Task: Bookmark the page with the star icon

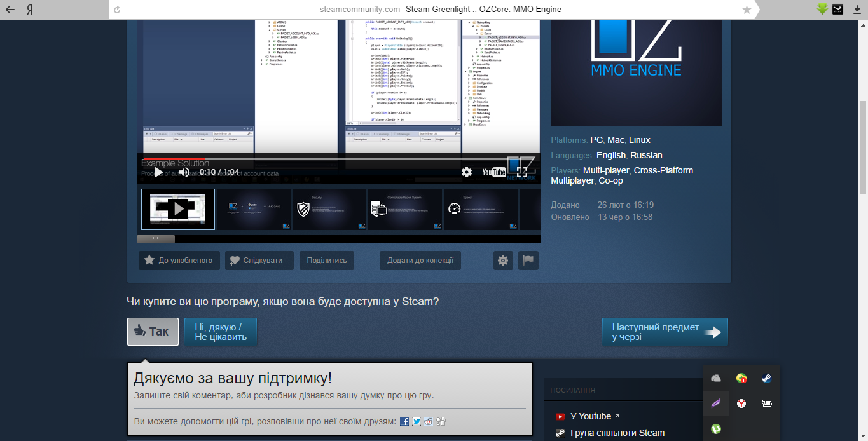Action: point(747,10)
